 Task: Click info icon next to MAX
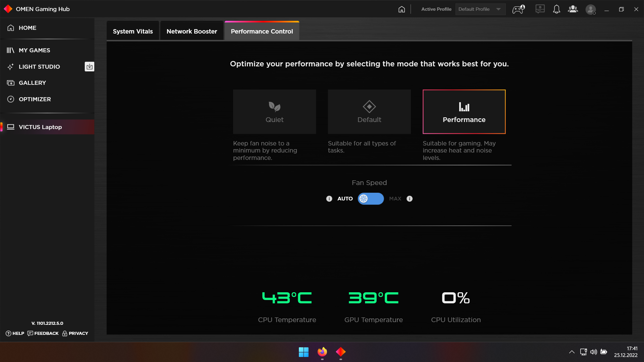pos(410,199)
